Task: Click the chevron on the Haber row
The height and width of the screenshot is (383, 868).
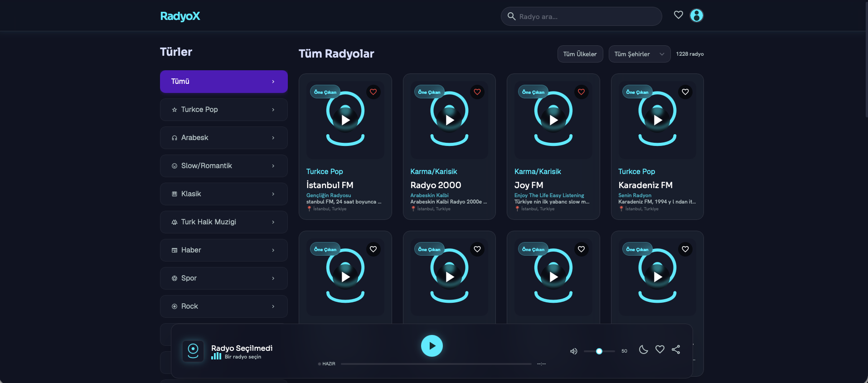Action: [x=273, y=250]
